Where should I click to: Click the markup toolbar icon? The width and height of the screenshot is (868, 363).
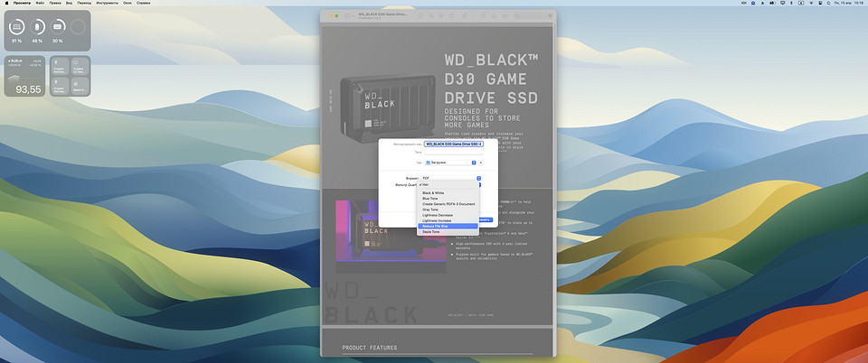494,15
